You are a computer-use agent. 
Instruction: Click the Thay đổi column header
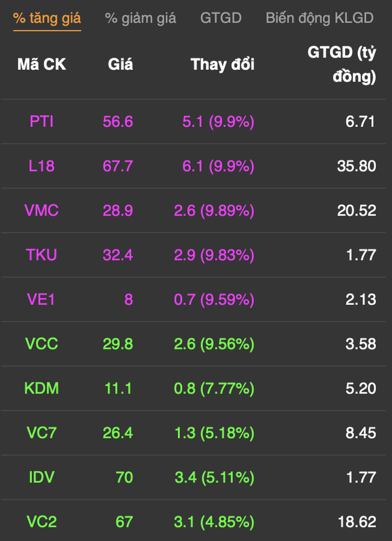pyautogui.click(x=222, y=64)
